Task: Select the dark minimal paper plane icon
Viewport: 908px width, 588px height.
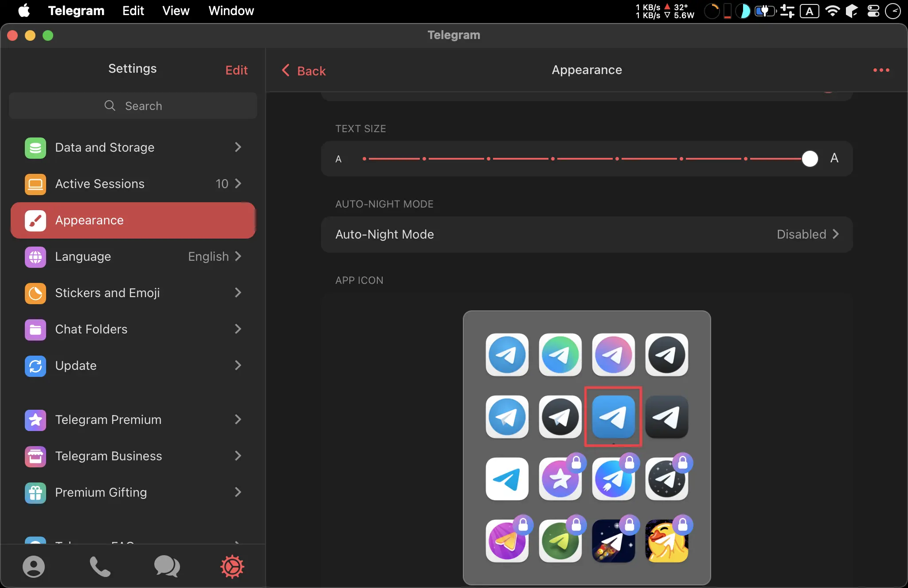Action: [x=666, y=416]
